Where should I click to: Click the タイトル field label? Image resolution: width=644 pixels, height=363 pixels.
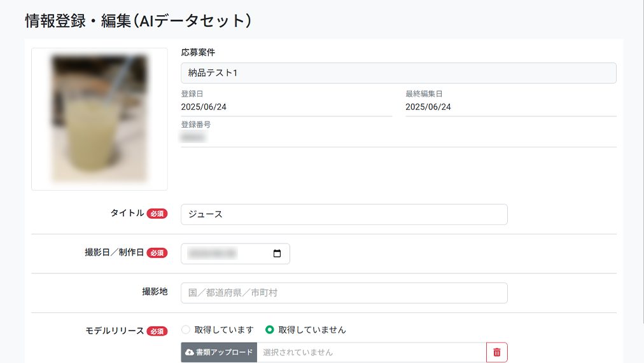[127, 213]
